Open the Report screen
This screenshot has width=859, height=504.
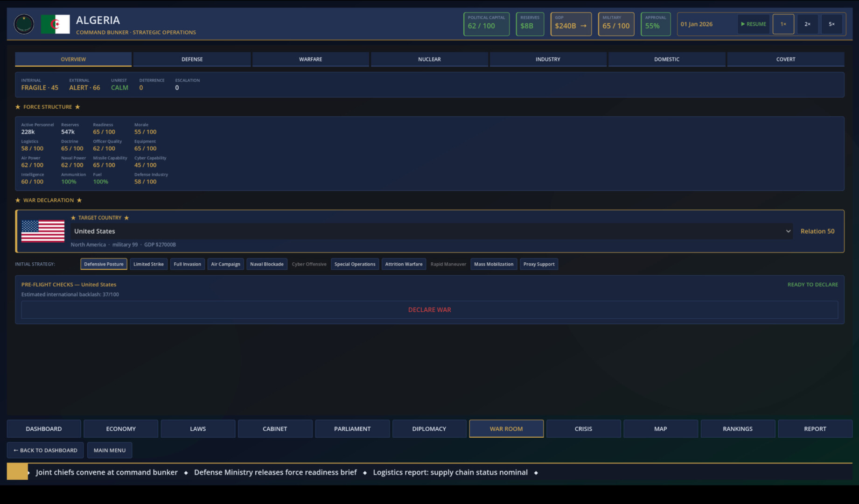click(815, 428)
